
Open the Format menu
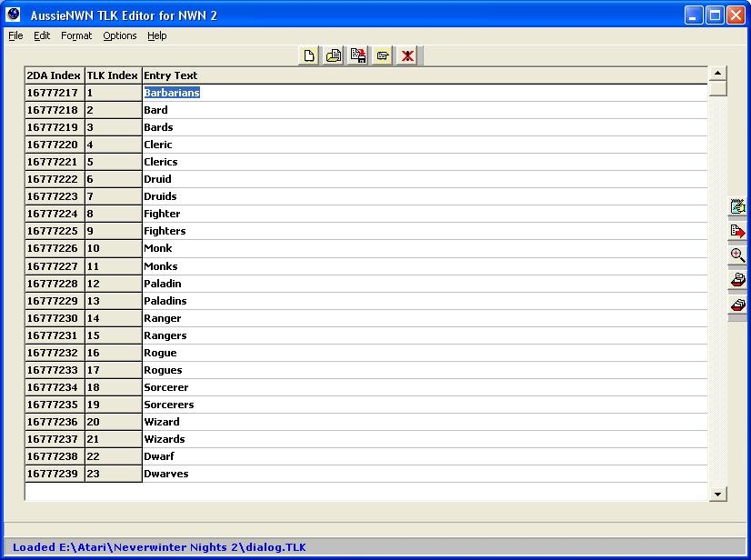(76, 35)
